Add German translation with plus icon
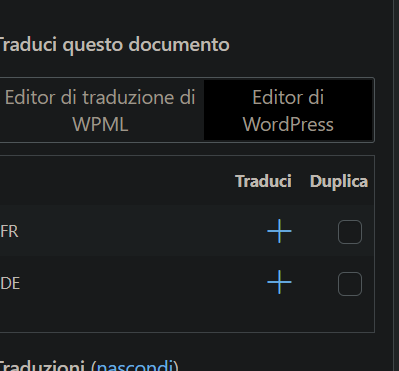The image size is (399, 371). point(279,282)
